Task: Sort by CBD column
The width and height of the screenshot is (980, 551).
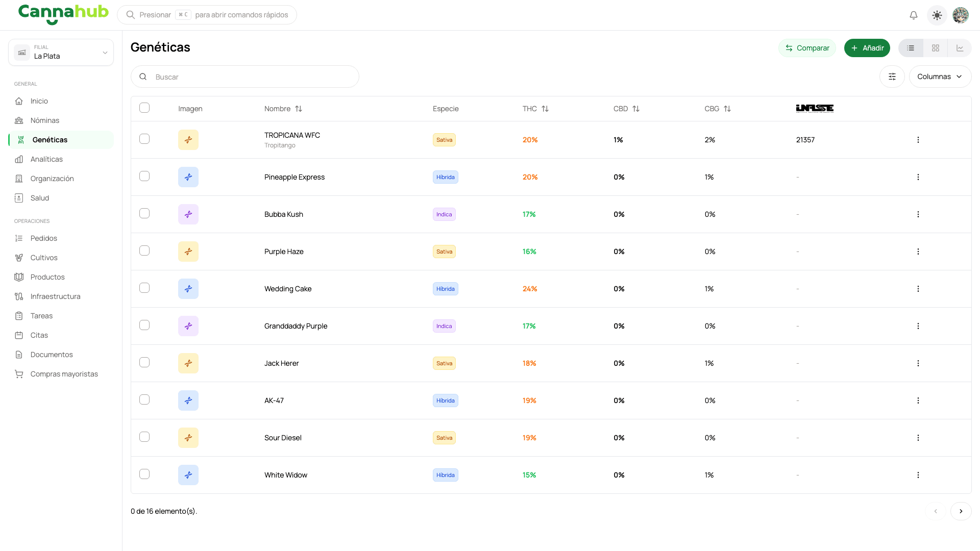Action: pyautogui.click(x=626, y=109)
